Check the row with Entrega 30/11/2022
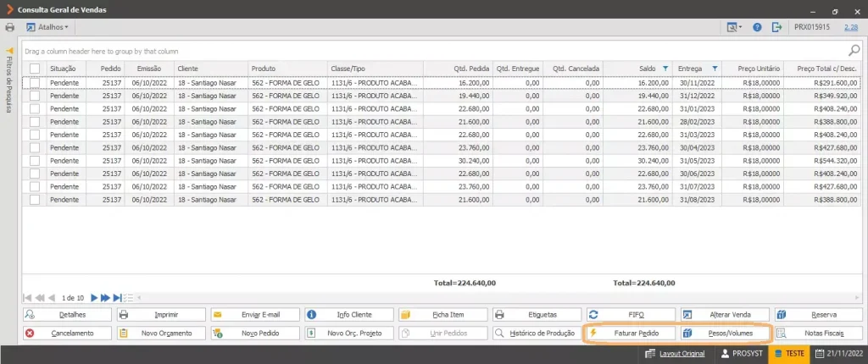Screen dimensions: 868x364 [35, 82]
